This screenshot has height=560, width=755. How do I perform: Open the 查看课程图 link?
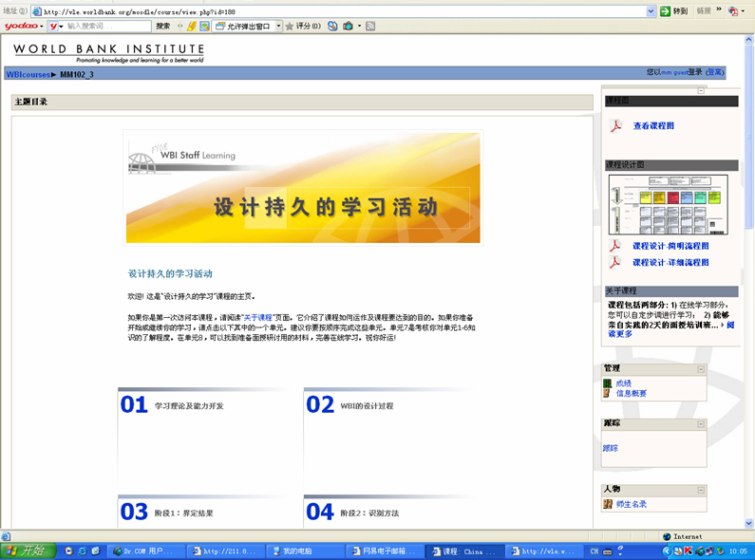pos(653,125)
